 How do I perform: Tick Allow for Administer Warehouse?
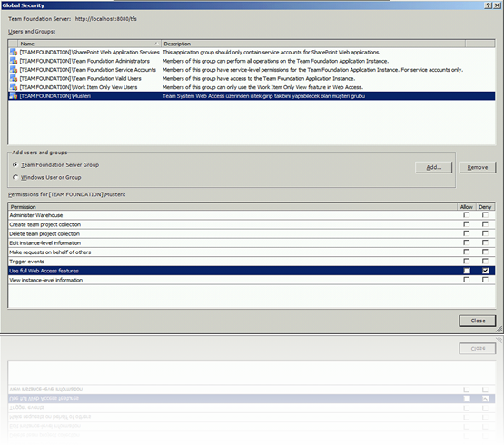pos(467,215)
